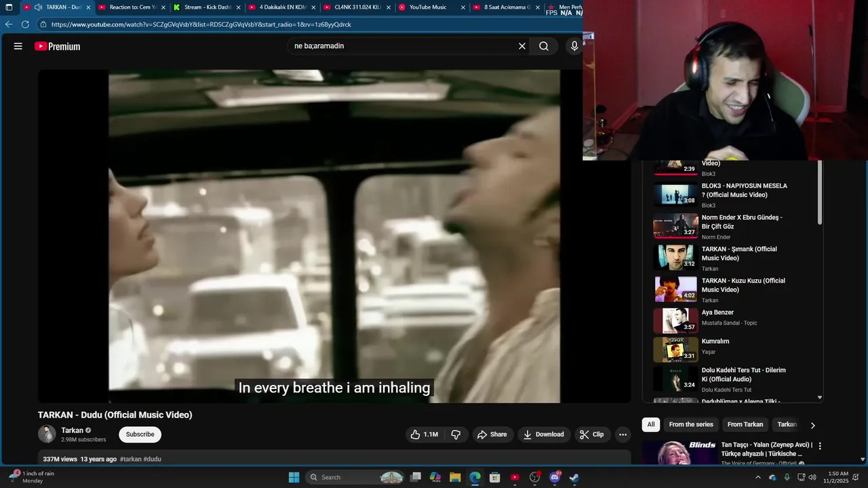The image size is (868, 488).
Task: Download the video
Action: click(x=544, y=434)
